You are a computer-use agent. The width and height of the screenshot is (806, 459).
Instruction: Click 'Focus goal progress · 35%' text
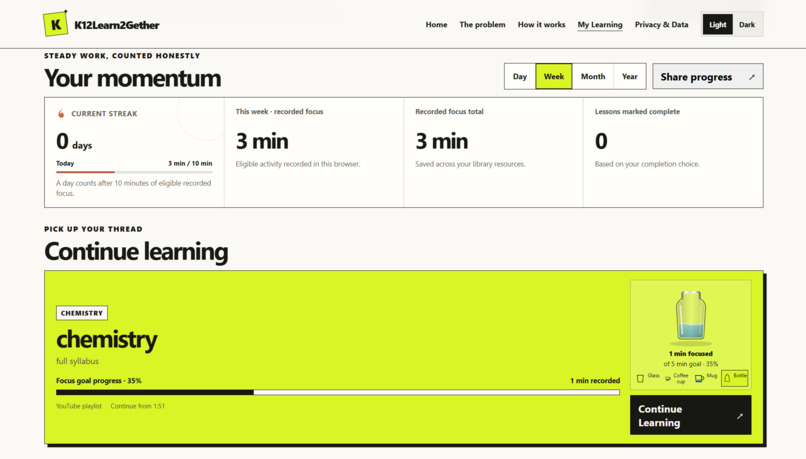click(99, 381)
